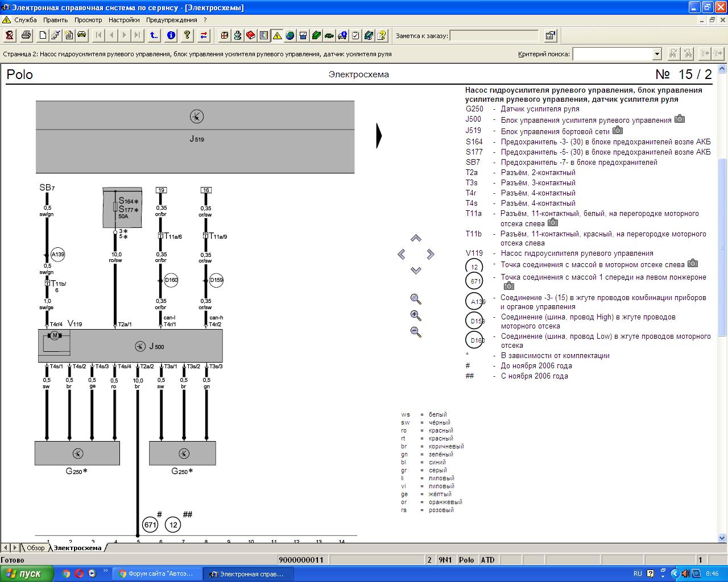Open the Предупреждения menu
728x582 pixels.
(172, 20)
